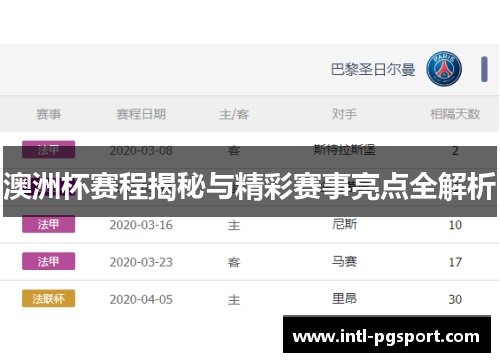
Task: Click the 客 cell in the 马赛 row
Action: 234,263
